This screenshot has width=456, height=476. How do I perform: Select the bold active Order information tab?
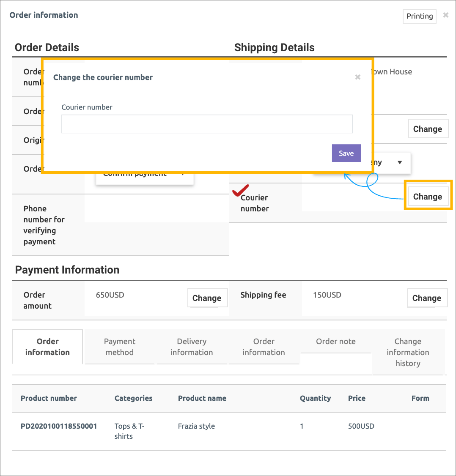(x=47, y=347)
